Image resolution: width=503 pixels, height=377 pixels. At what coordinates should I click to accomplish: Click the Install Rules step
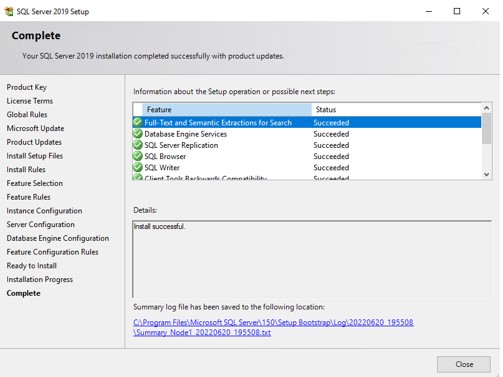click(x=26, y=169)
